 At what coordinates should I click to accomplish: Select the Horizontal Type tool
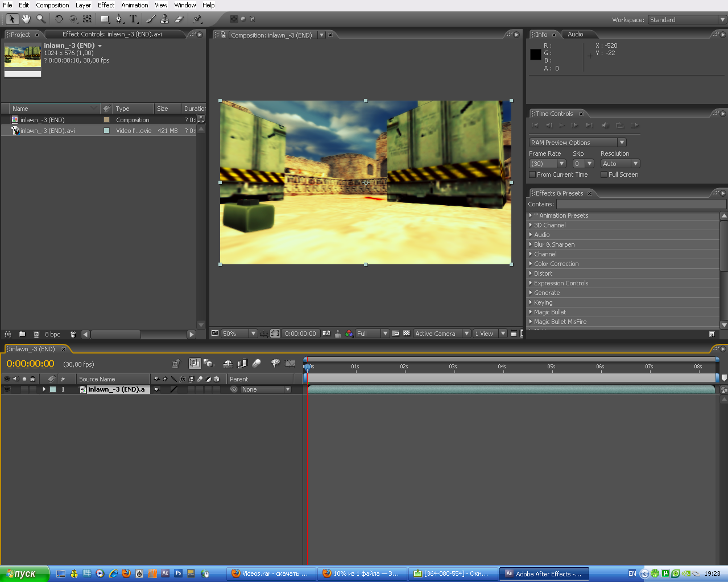point(133,19)
